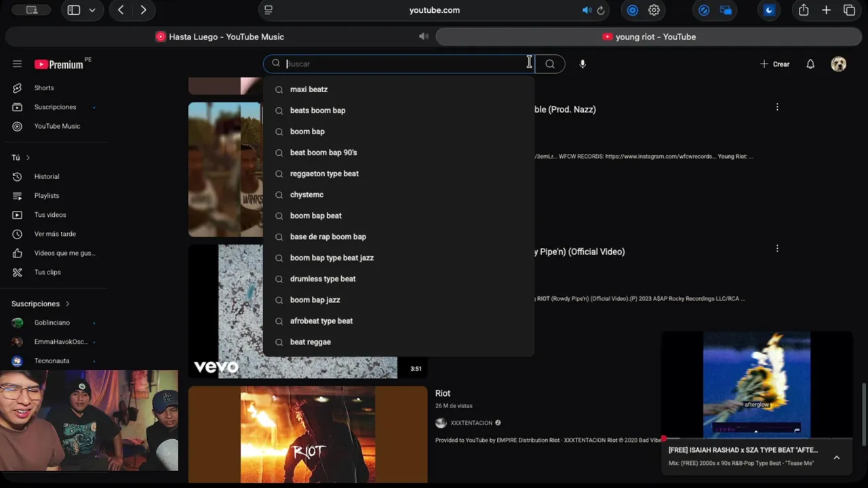Visit the XXXTENTACION channel link

471,423
